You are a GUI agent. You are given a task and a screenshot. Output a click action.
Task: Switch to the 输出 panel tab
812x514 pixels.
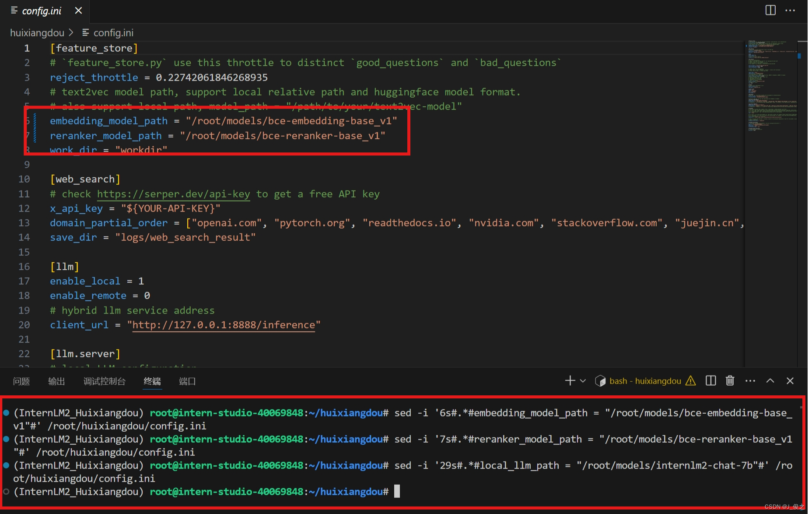(x=56, y=381)
